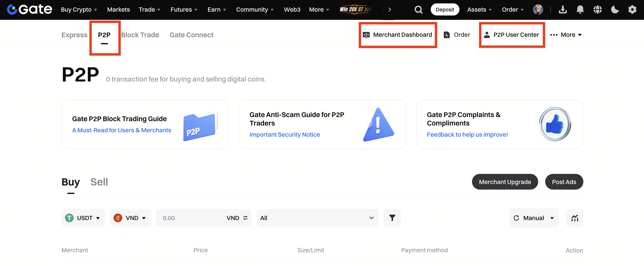Open the VND currency dropdown

click(x=130, y=218)
